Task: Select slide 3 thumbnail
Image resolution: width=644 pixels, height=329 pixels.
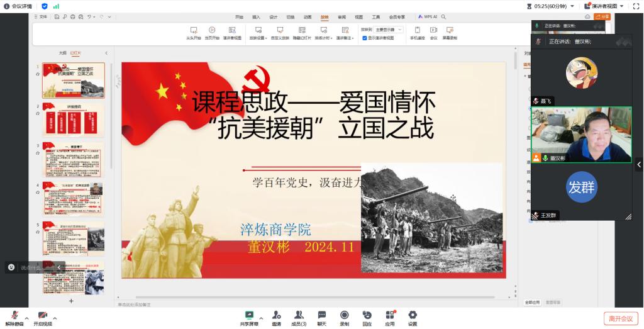Action: point(74,159)
